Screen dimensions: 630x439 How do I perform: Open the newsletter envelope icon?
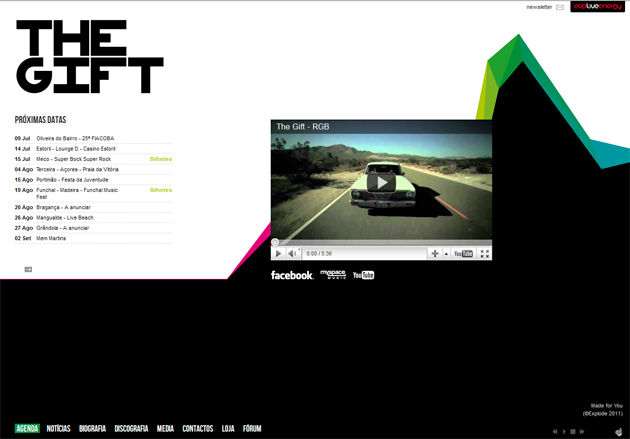(x=560, y=7)
